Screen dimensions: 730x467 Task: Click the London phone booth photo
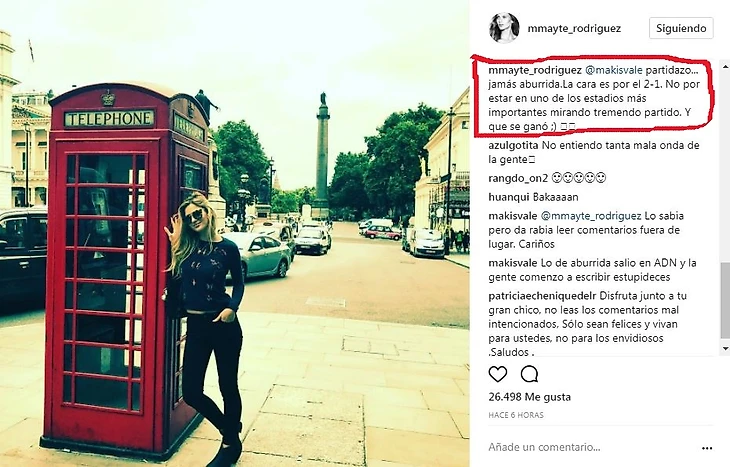coord(235,233)
